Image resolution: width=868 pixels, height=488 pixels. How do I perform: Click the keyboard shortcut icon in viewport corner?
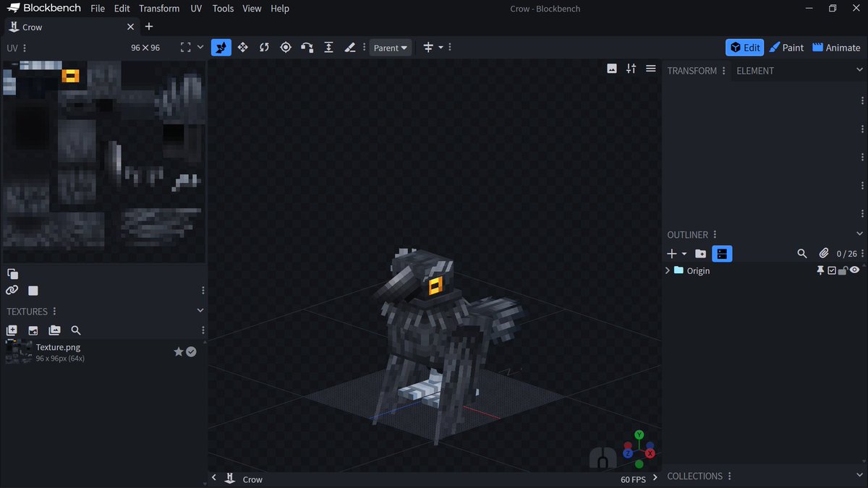(x=603, y=457)
